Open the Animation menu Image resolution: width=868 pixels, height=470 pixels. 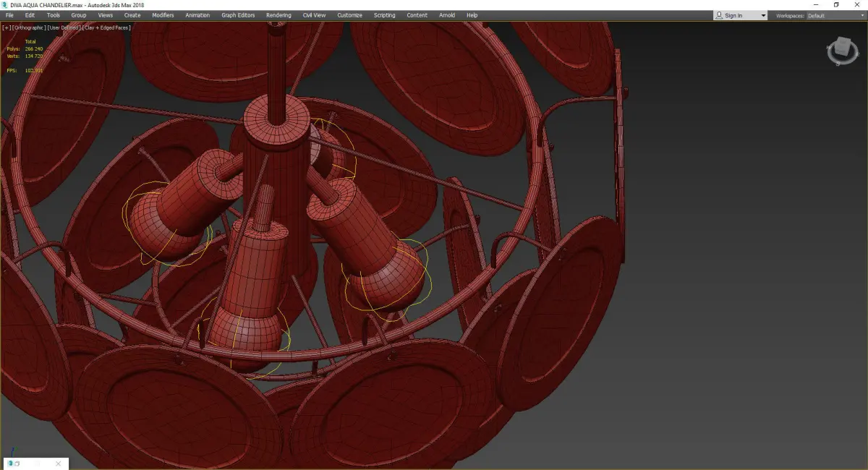click(197, 15)
